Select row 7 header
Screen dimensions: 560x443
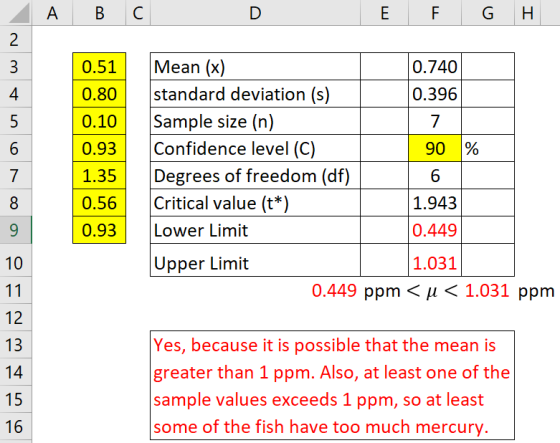[x=16, y=175]
